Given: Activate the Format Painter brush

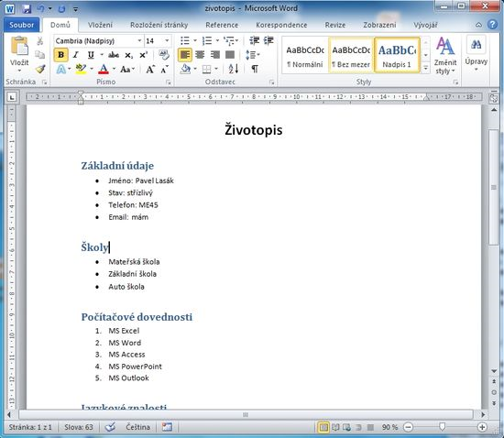Looking at the screenshot, I should click(x=40, y=69).
